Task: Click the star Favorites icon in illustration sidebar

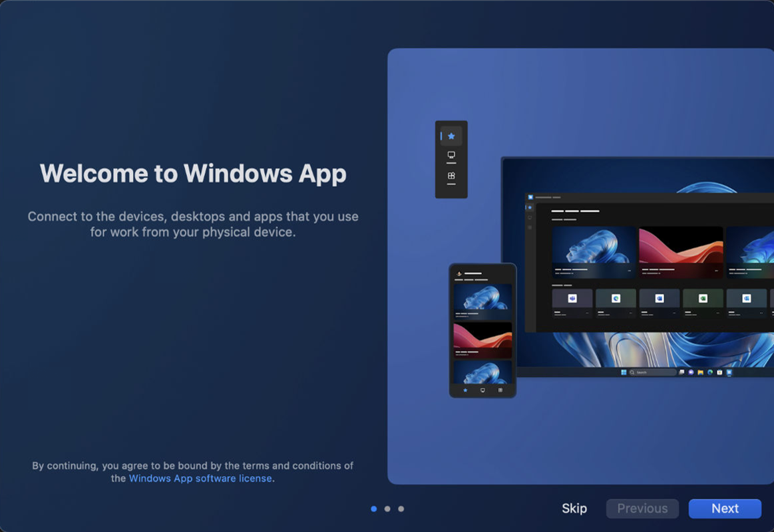Action: pos(451,136)
